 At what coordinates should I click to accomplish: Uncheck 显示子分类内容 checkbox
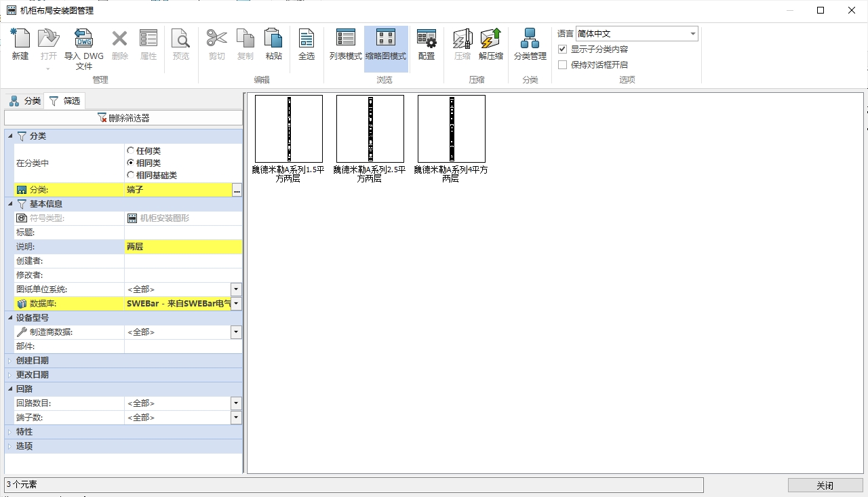click(562, 49)
